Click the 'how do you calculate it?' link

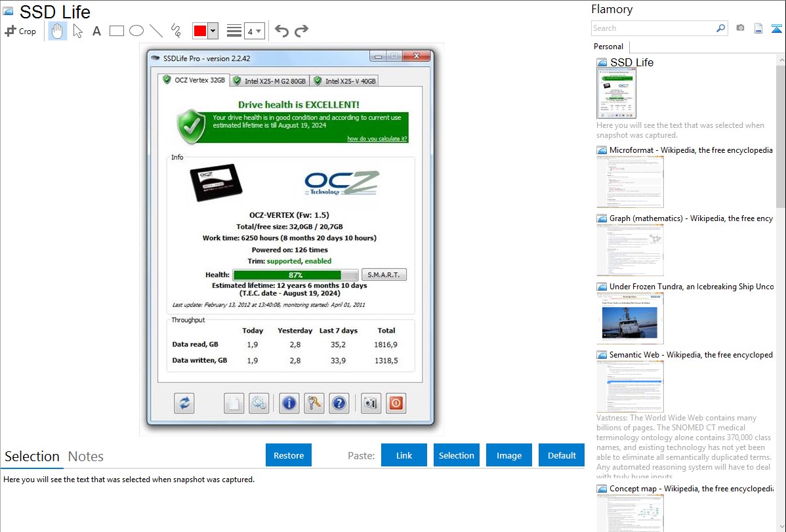click(x=377, y=138)
